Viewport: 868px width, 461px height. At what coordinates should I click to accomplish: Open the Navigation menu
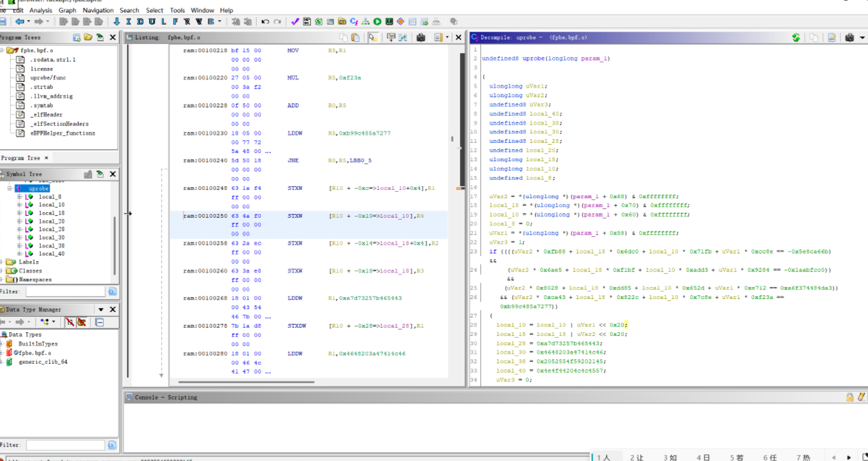(98, 10)
